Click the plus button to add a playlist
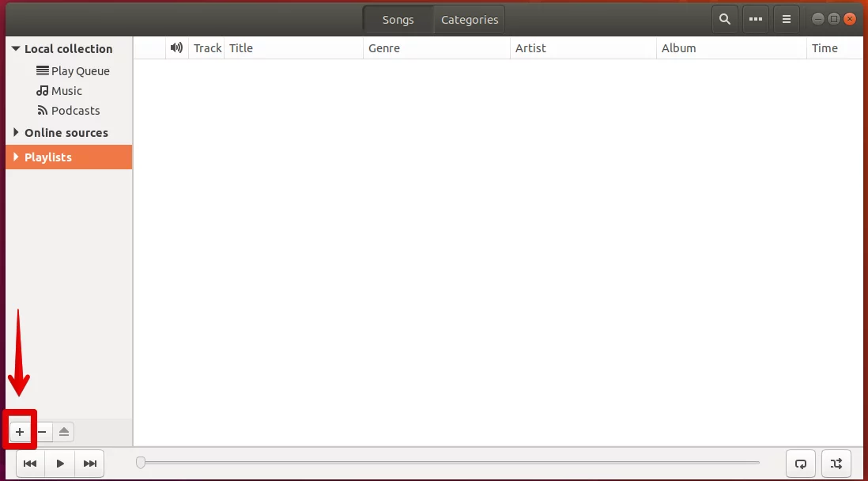The image size is (868, 481). (x=20, y=432)
